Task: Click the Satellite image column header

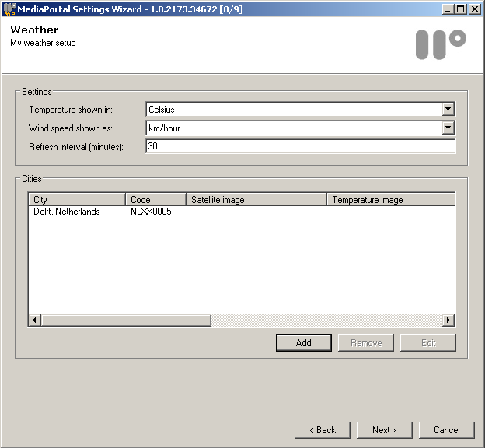Action: pyautogui.click(x=256, y=199)
